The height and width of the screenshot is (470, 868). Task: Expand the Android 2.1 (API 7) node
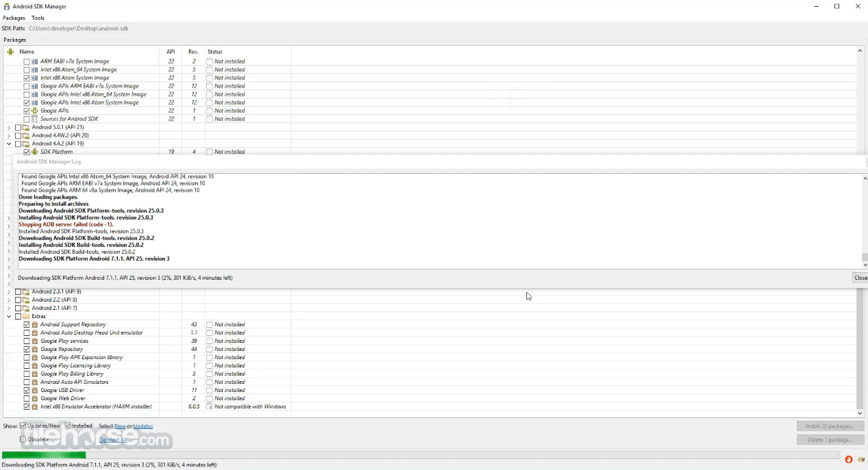(9, 308)
